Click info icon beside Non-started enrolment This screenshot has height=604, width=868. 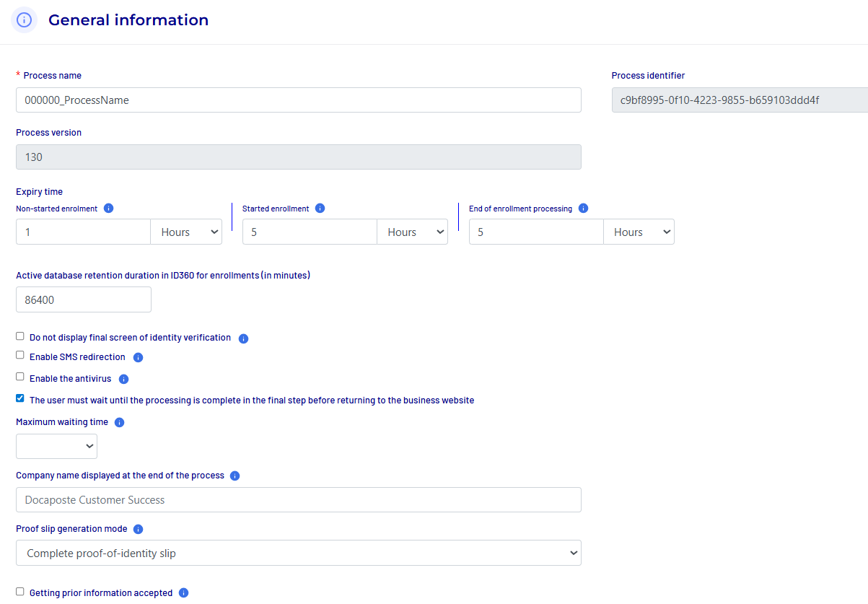pos(108,209)
